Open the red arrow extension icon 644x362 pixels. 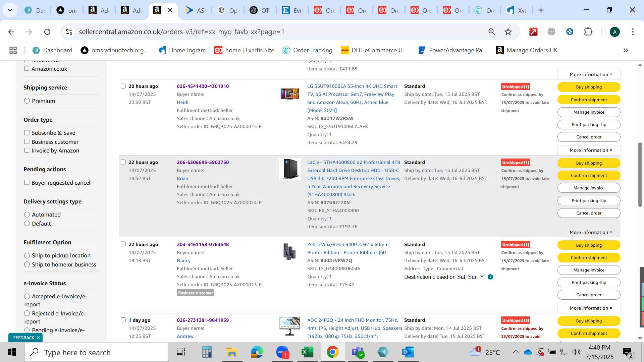[533, 32]
